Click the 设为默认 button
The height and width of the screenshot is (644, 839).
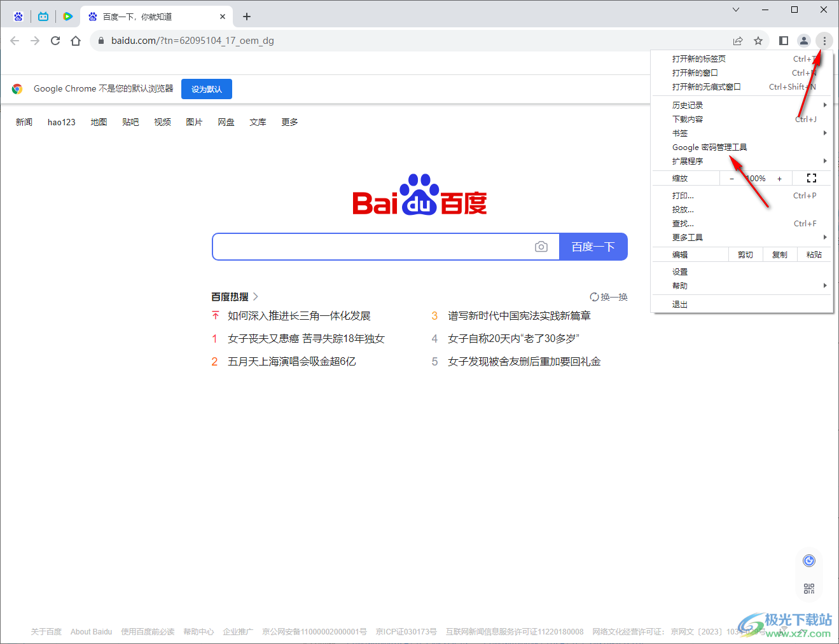point(207,89)
